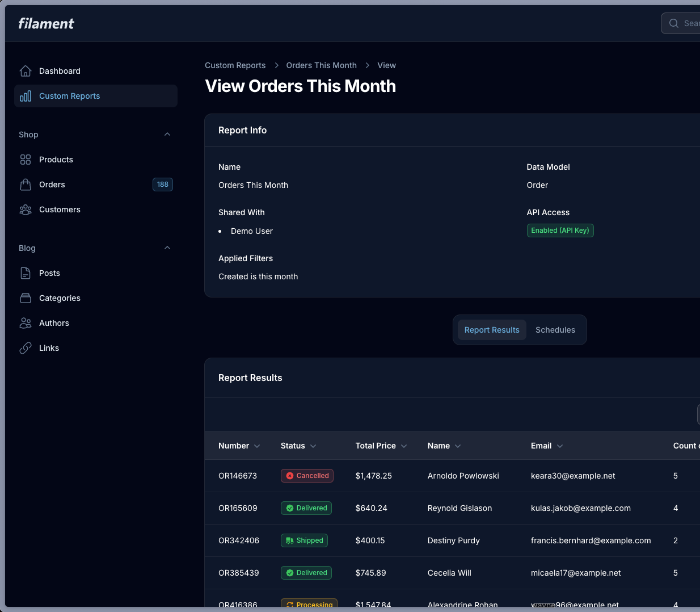700x612 pixels.
Task: Go to Orders This Month breadcrumb
Action: click(x=321, y=65)
